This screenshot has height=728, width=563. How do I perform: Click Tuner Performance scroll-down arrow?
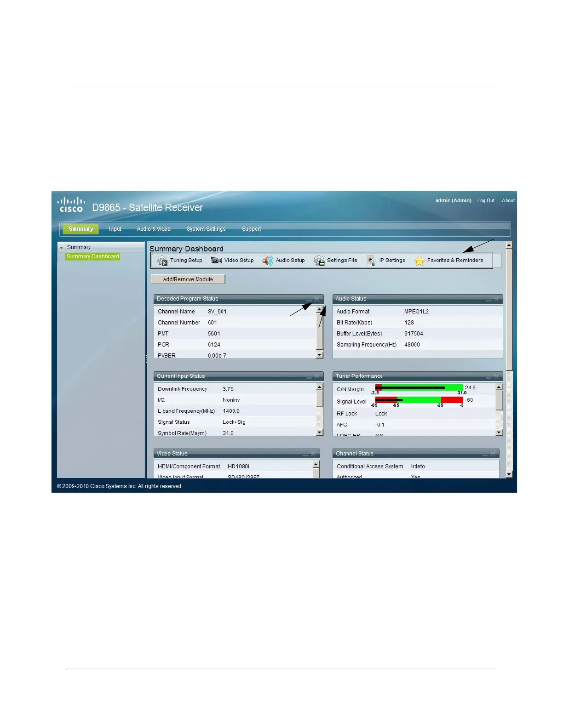pos(499,432)
